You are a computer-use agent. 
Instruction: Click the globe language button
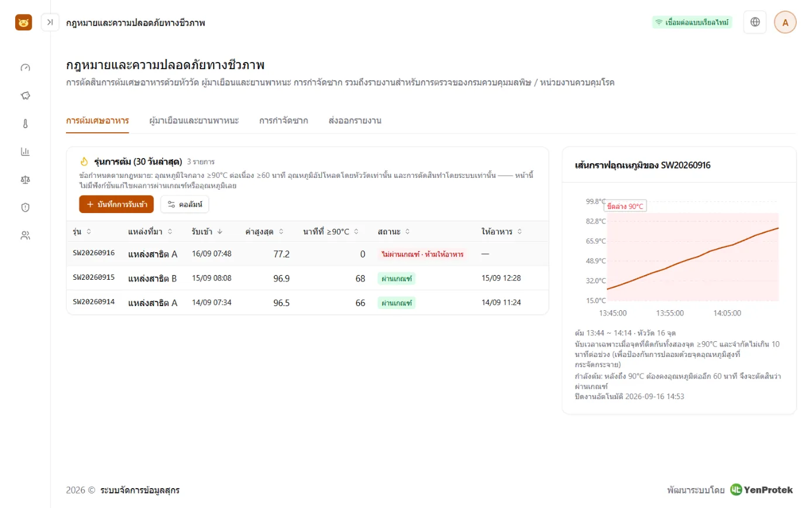click(x=755, y=22)
